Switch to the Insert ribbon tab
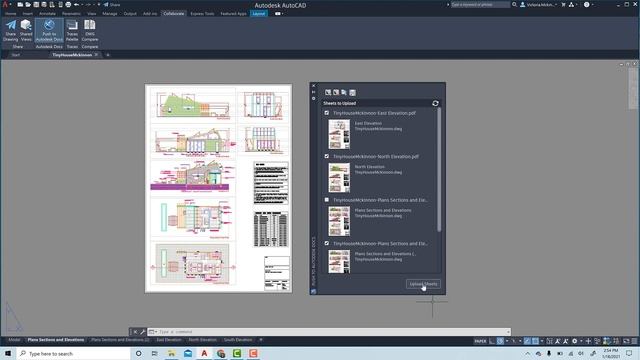 28,13
